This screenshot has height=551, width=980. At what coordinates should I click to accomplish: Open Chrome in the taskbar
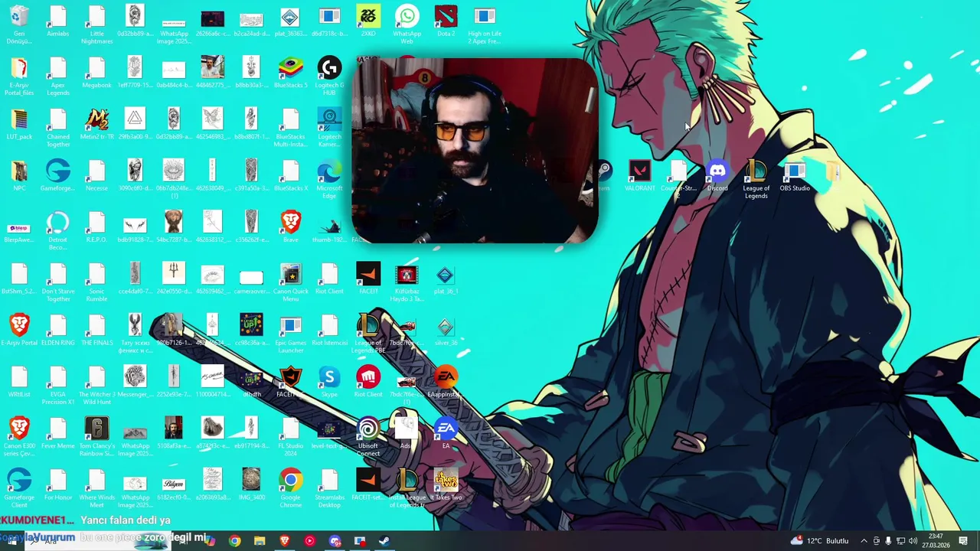[x=234, y=541]
